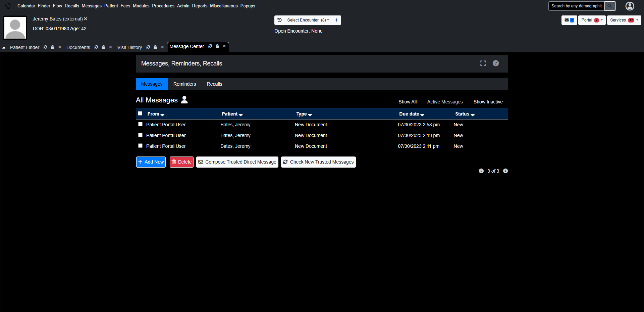
Task: Refresh the Message Center tab
Action: [210, 46]
